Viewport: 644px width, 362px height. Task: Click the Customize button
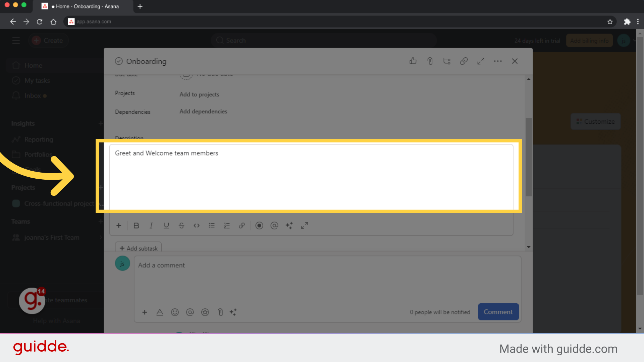595,122
